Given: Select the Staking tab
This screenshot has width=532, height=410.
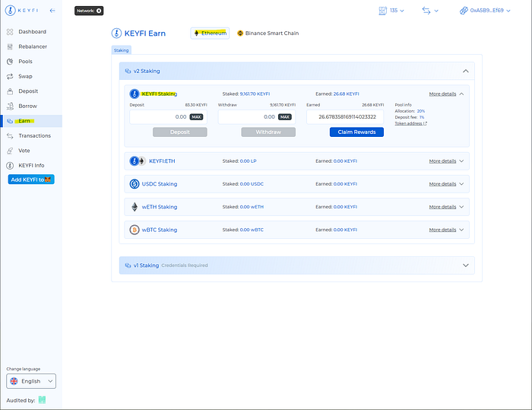Looking at the screenshot, I should (121, 50).
